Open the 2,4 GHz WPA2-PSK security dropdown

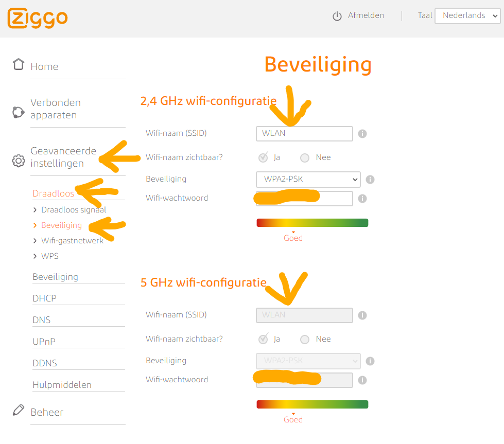point(308,180)
